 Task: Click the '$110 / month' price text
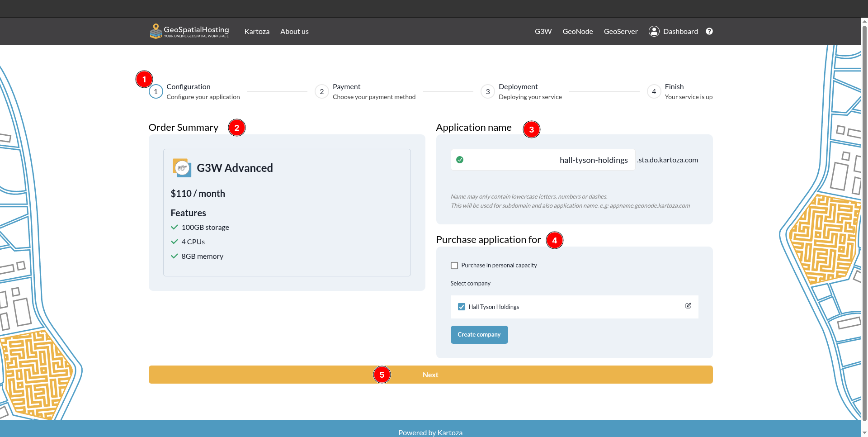[198, 194]
